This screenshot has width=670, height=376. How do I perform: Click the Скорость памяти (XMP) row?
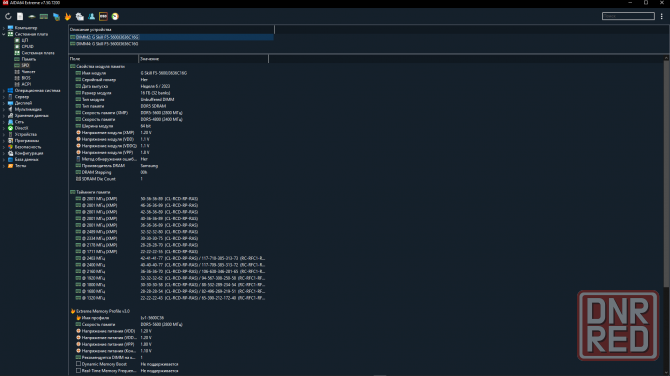169,113
